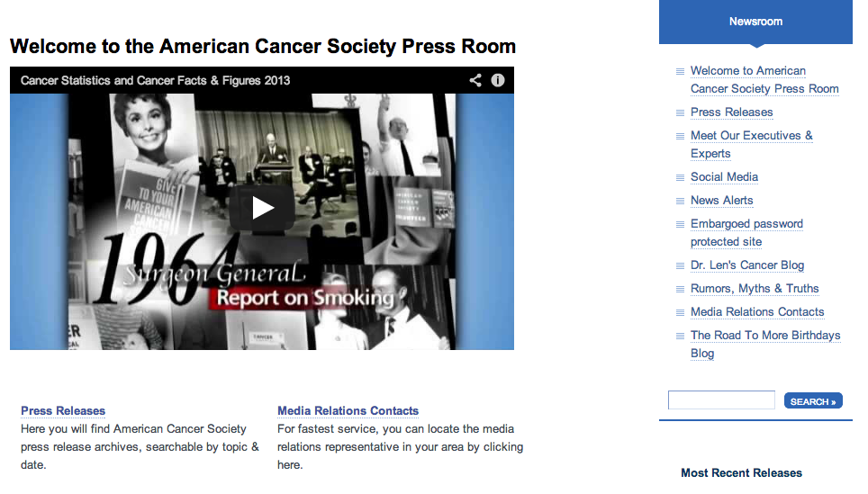This screenshot has height=494, width=868.
Task: Click the Most Recent Releases heading
Action: pyautogui.click(x=741, y=473)
